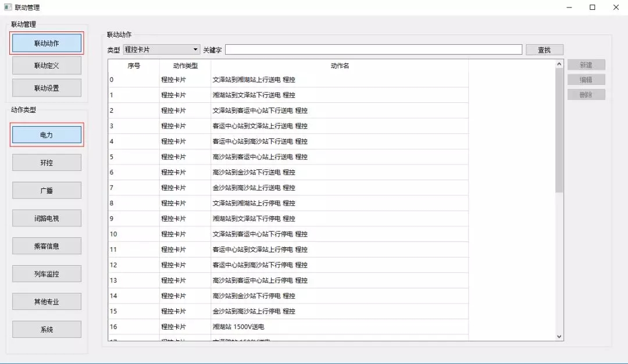The height and width of the screenshot is (364, 628).
Task: Select row 客运中心站到文泽站上行送电 程控
Action: click(288, 126)
